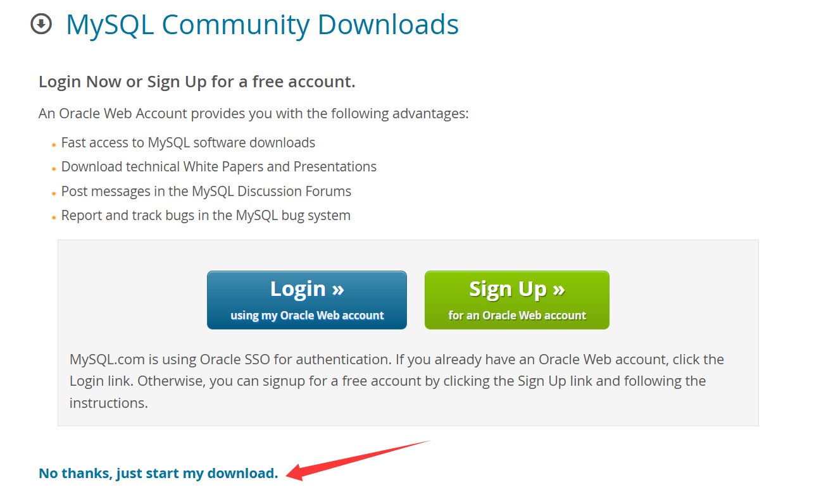826x504 pixels.
Task: Click the Login Now or Sign Up heading
Action: coord(197,82)
